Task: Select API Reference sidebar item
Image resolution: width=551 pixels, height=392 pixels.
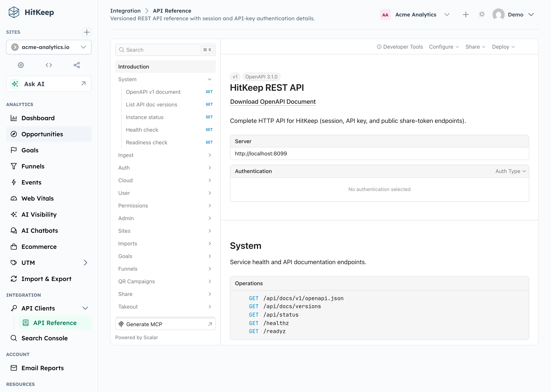Action: pos(55,323)
